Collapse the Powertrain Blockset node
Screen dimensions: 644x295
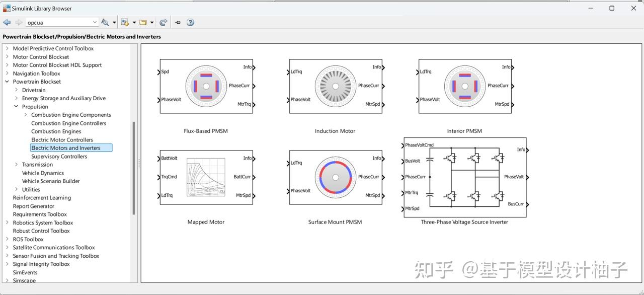[x=7, y=82]
